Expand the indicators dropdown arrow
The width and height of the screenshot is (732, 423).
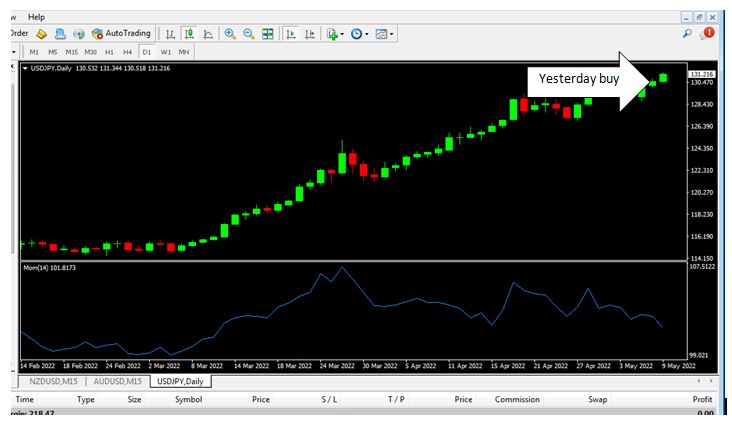(342, 34)
